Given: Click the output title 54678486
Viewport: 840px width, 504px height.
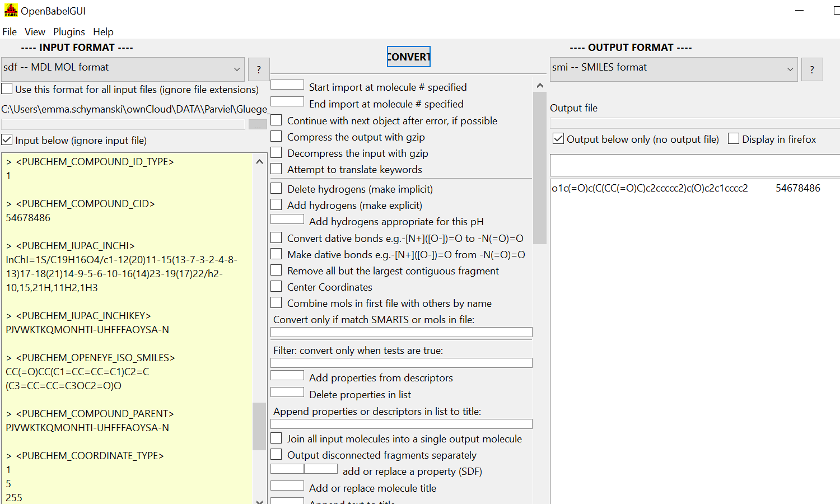Looking at the screenshot, I should pos(798,188).
